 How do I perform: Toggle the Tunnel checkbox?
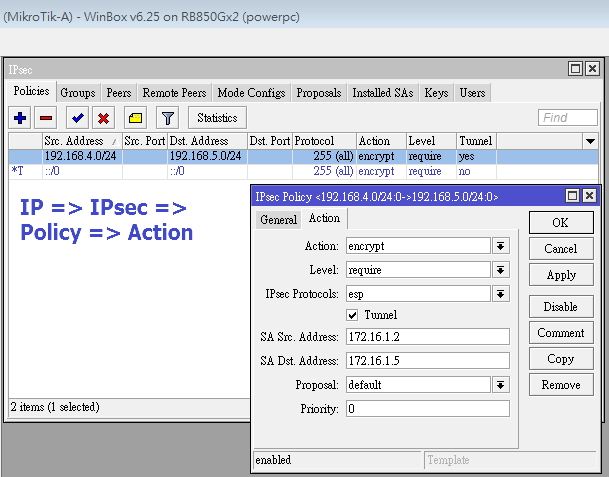point(352,315)
